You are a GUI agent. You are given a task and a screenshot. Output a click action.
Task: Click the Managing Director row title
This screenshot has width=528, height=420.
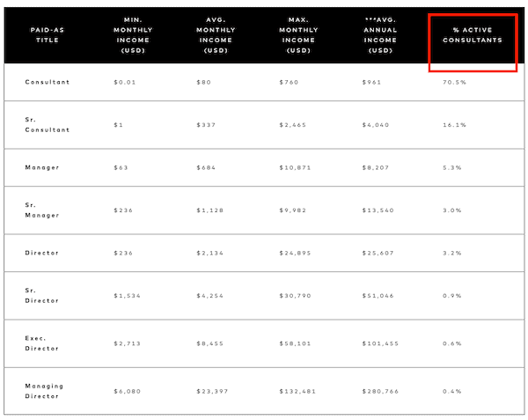[44, 391]
